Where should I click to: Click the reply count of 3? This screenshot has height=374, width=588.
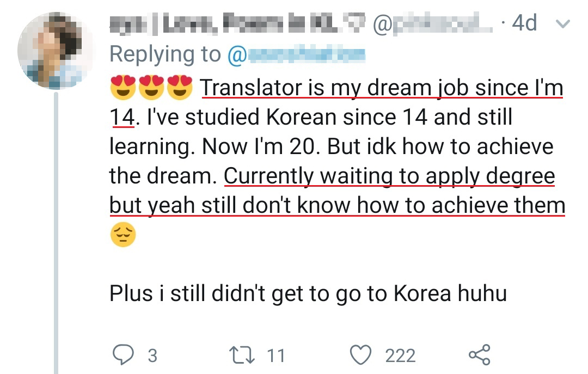[152, 355]
